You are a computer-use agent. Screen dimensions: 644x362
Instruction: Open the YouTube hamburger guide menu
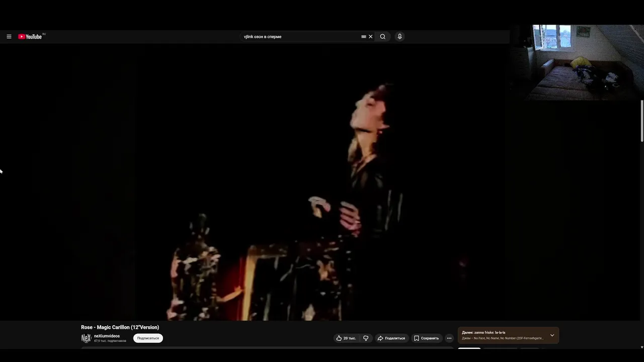(9, 37)
